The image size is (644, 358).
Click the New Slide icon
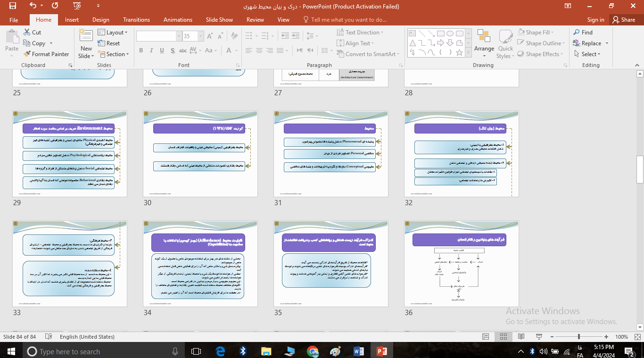86,36
